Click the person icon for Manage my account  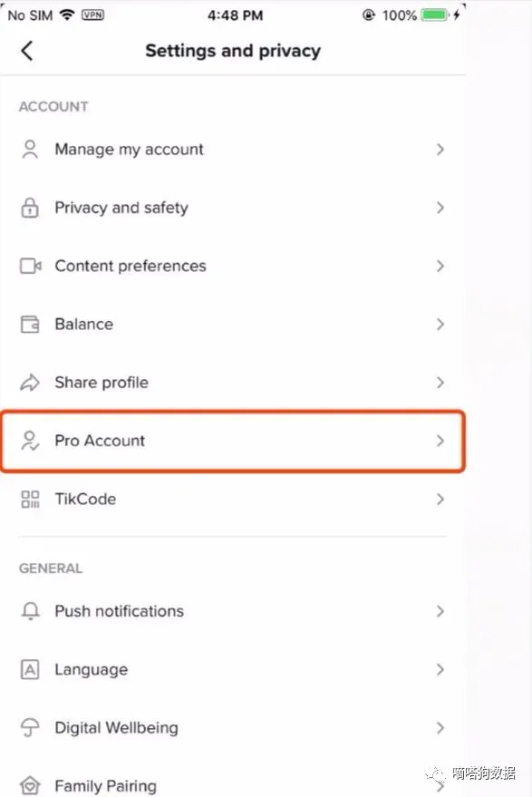point(30,150)
